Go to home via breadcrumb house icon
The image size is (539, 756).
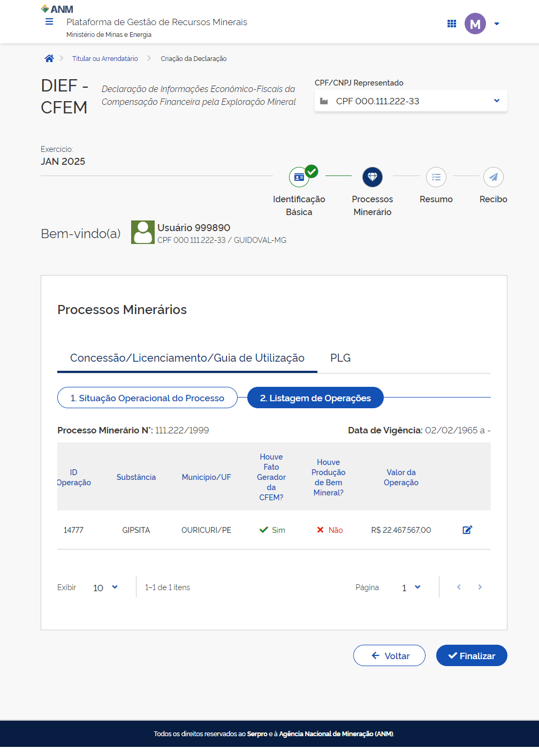point(49,58)
